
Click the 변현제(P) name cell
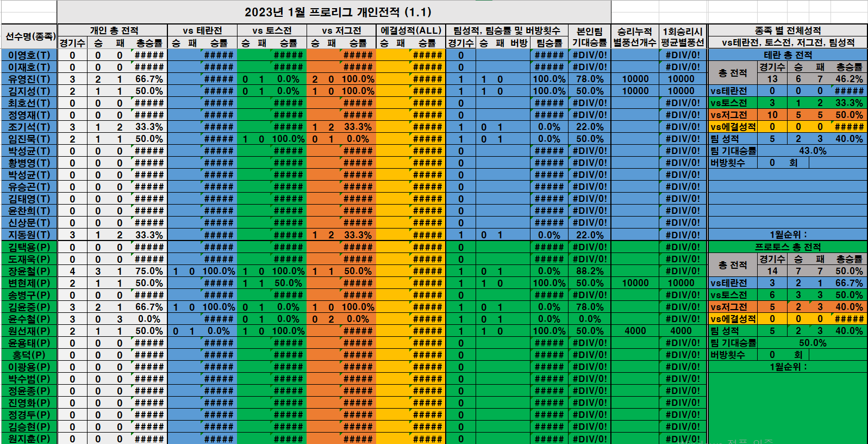tap(29, 283)
